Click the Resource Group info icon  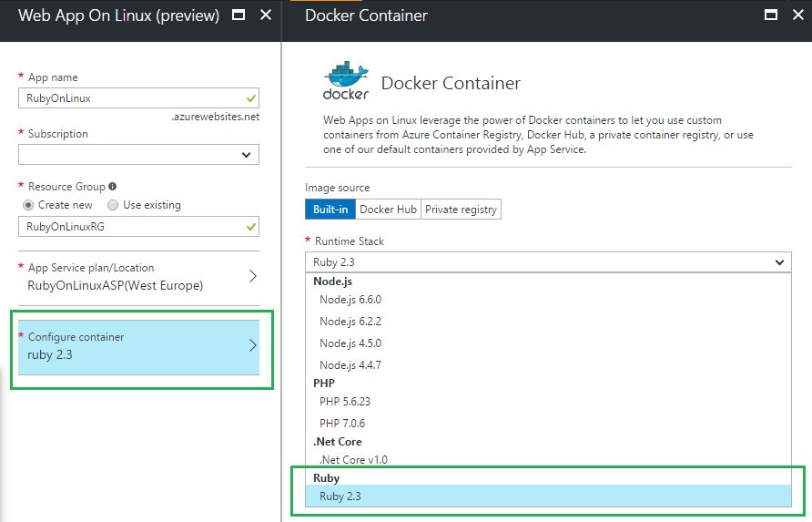pos(112,186)
